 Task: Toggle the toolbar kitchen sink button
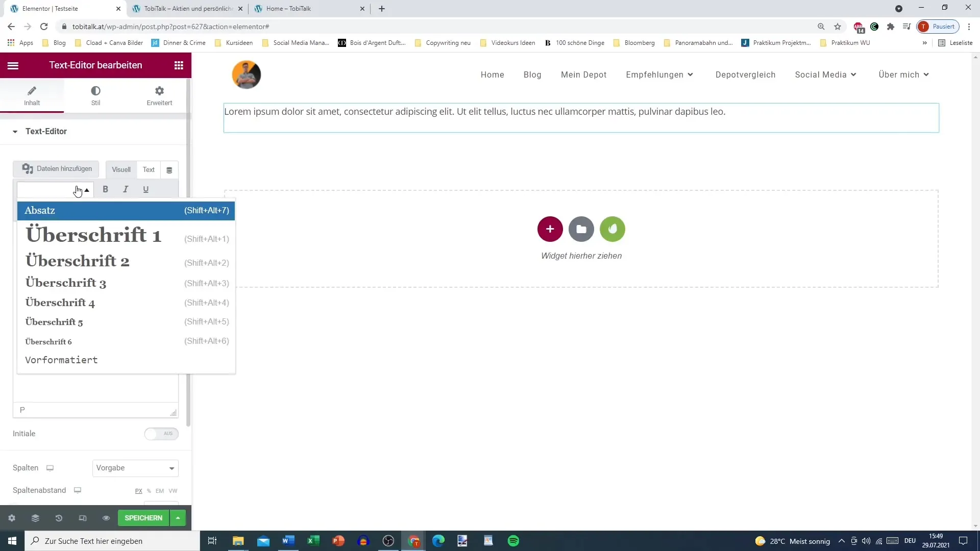[169, 170]
